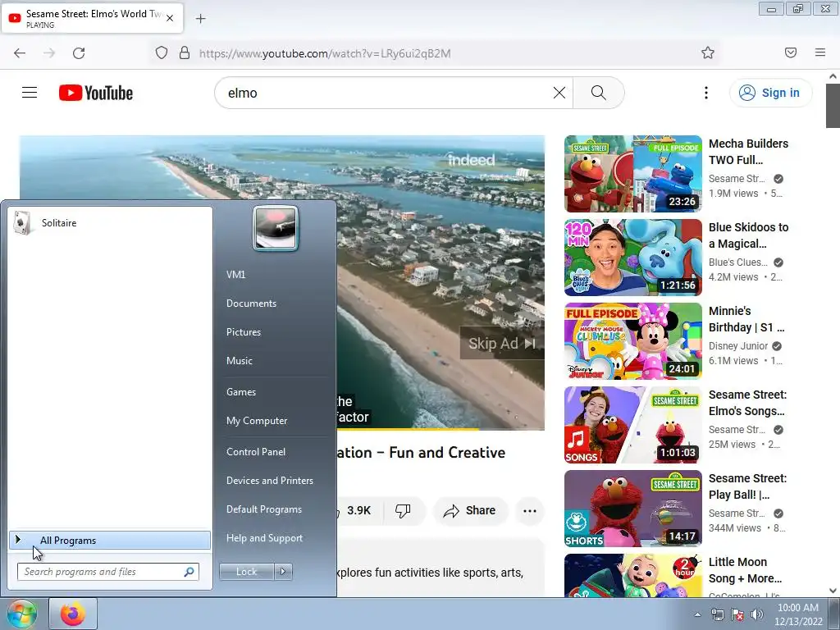Click Disney Junior channel name

[738, 346]
